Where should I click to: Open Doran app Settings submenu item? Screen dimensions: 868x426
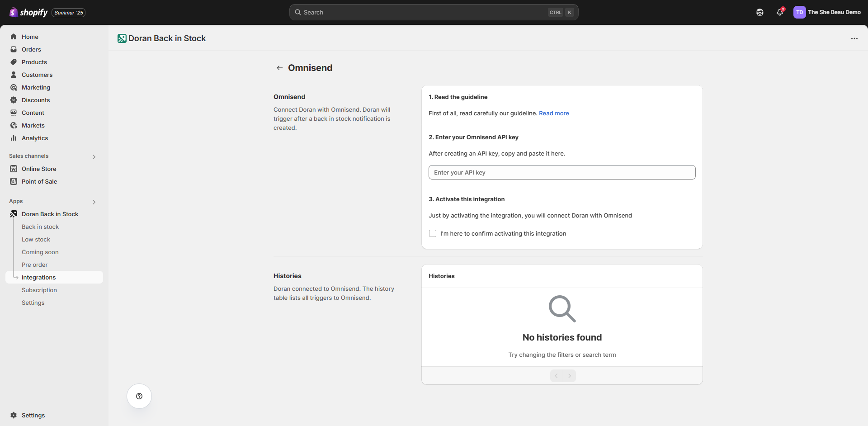(33, 303)
